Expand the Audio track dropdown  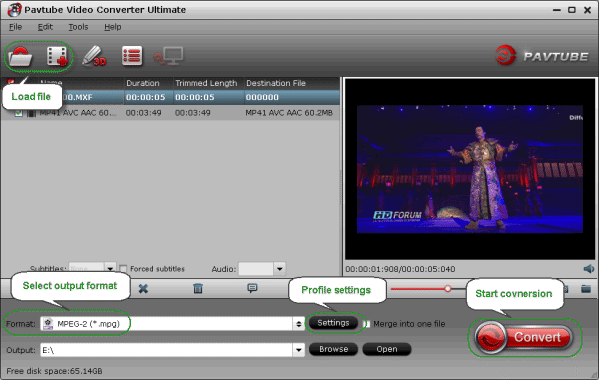[x=280, y=269]
